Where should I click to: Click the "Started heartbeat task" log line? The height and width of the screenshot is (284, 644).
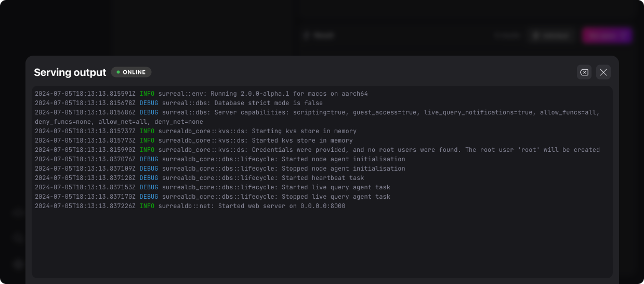(x=323, y=178)
